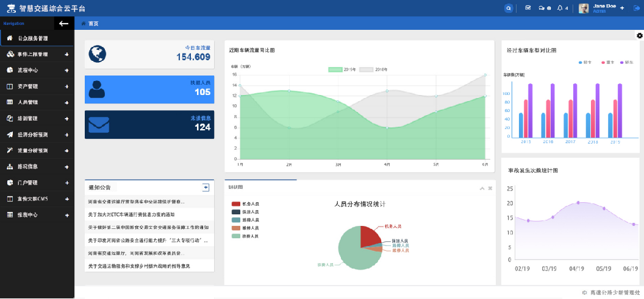Image resolution: width=644 pixels, height=299 pixels.
Task: Click the 首页 breadcrumb link
Action: 93,23
